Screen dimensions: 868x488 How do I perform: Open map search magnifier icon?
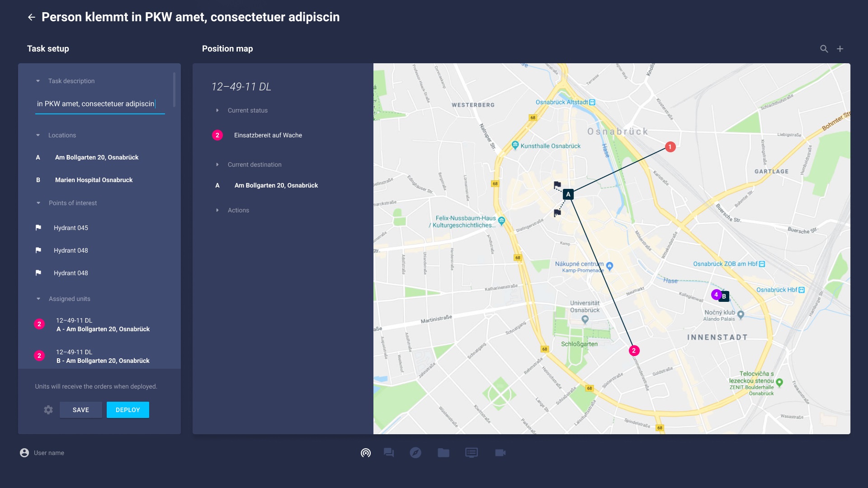click(x=824, y=49)
